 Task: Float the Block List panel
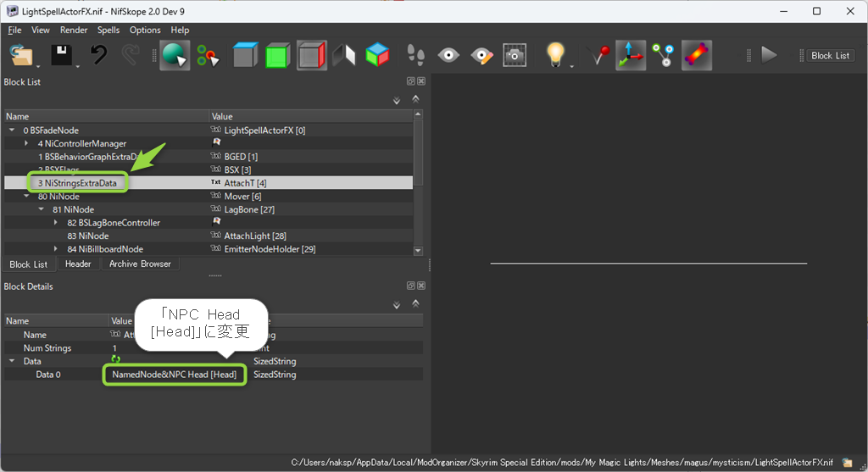tap(411, 81)
